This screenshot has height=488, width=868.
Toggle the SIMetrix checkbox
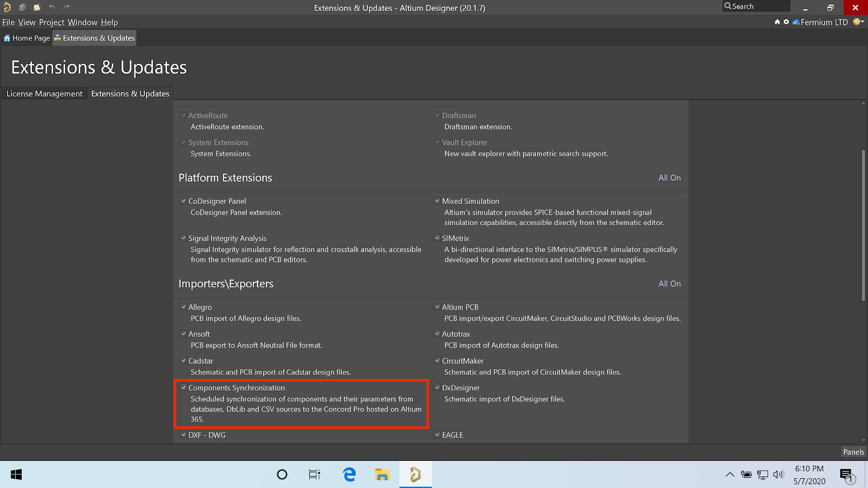437,237
